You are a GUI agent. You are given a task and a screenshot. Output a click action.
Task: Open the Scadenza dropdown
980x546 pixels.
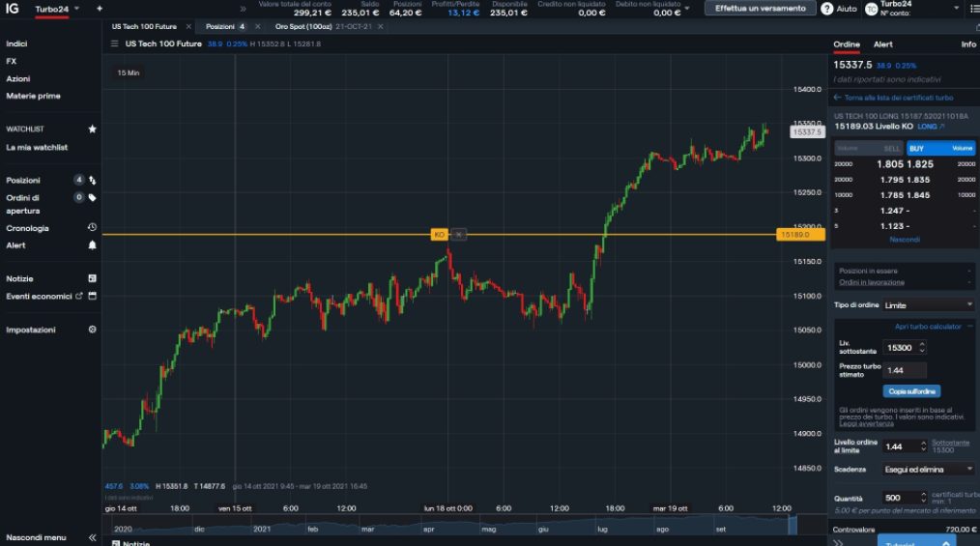click(x=928, y=469)
